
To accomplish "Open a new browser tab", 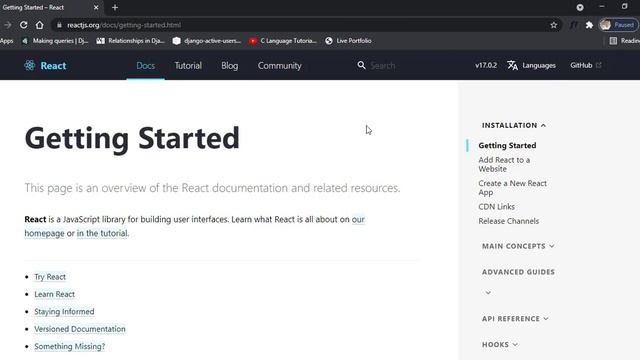I will [115, 7].
